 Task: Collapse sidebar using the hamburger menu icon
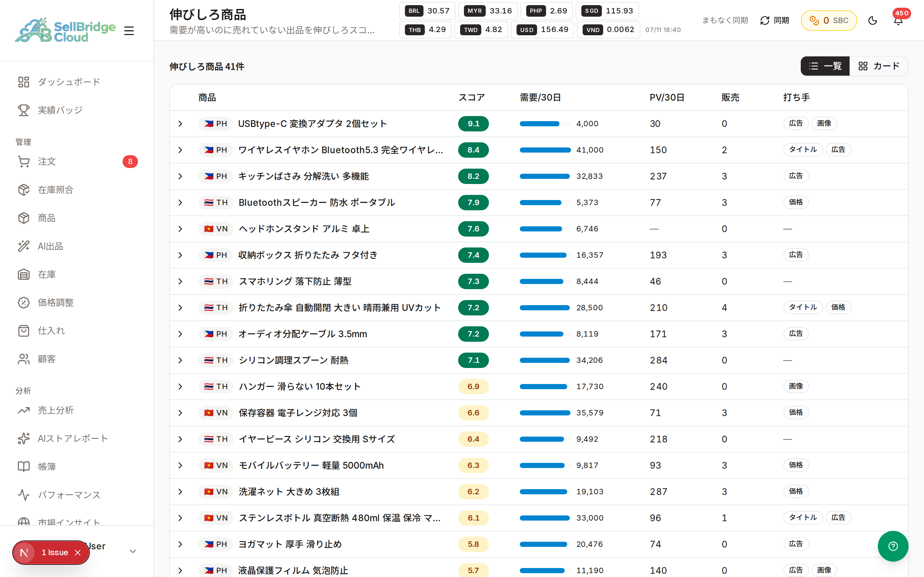129,31
